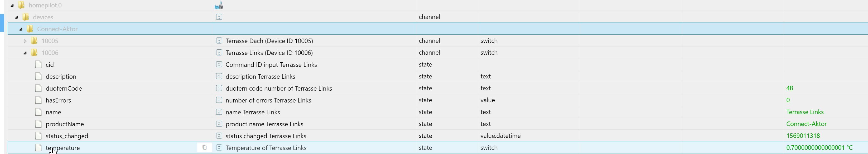The height and width of the screenshot is (154, 868).
Task: Select the productName tree entry
Action: coord(65,124)
